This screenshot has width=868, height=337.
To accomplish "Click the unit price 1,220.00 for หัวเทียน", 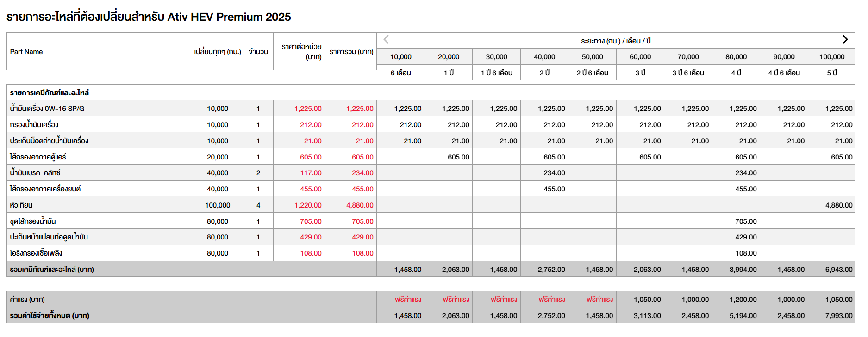I will click(308, 205).
